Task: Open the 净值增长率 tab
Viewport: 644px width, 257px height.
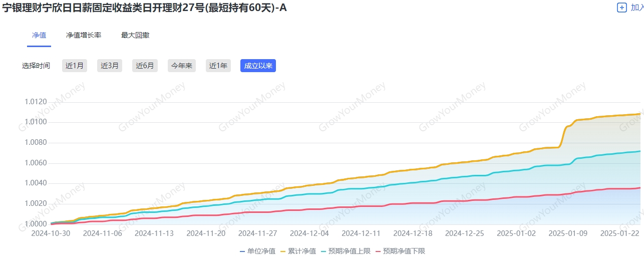Action: [x=84, y=35]
